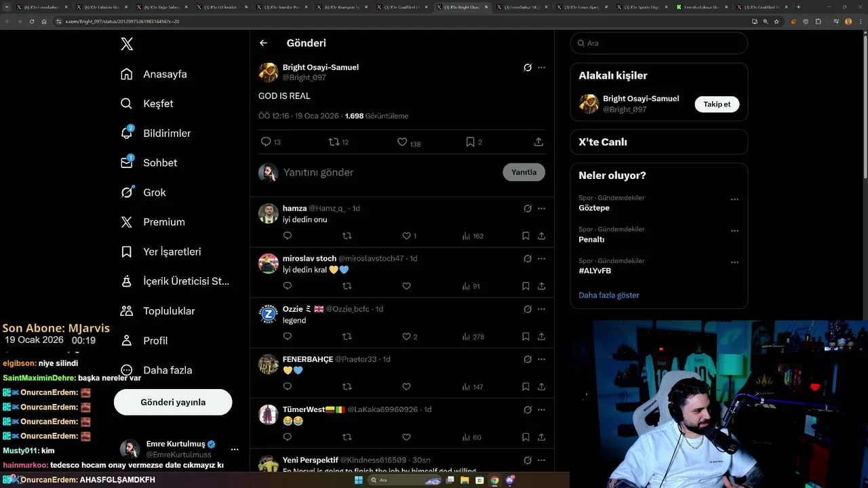Viewport: 868px width, 488px height.
Task: Repost hamza's reply
Action: pos(347,236)
